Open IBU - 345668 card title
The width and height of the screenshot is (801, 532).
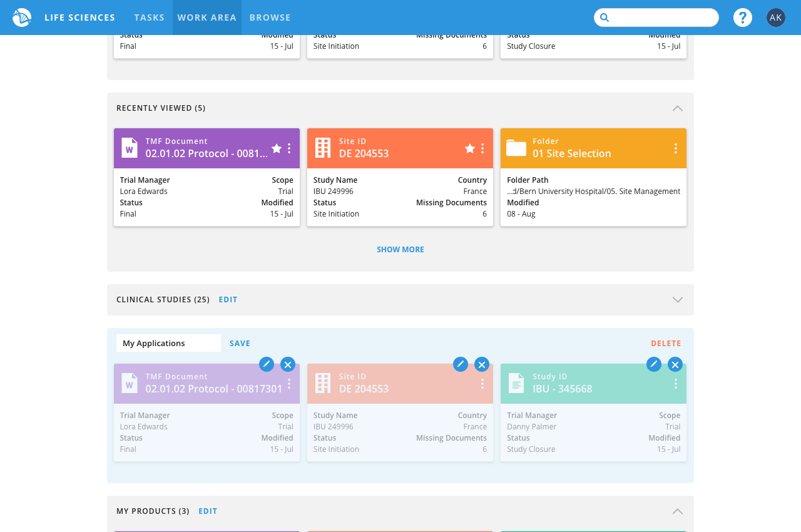coord(563,389)
